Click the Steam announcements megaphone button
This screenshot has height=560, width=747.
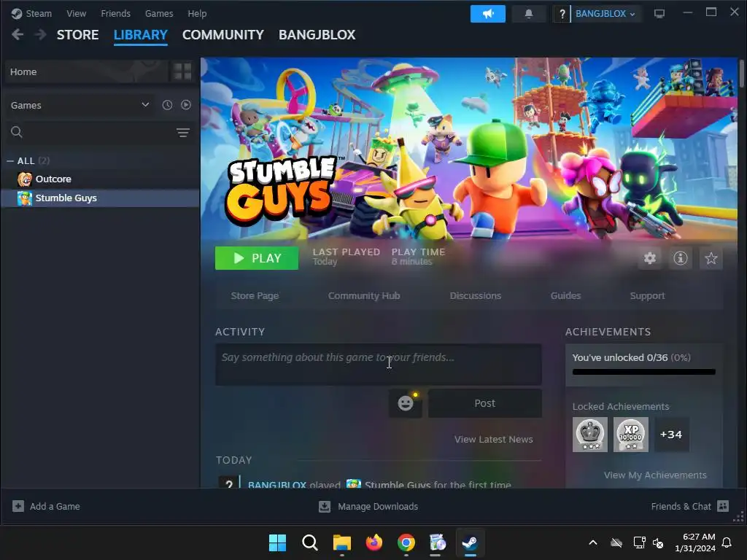click(487, 14)
